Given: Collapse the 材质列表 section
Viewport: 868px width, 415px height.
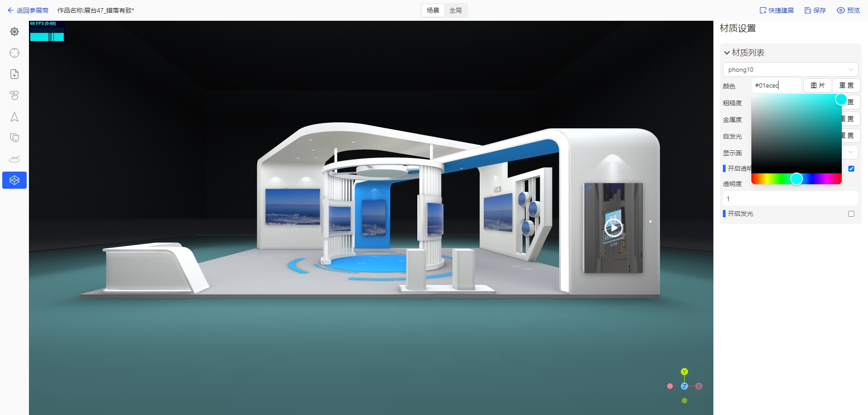Looking at the screenshot, I should (x=727, y=53).
